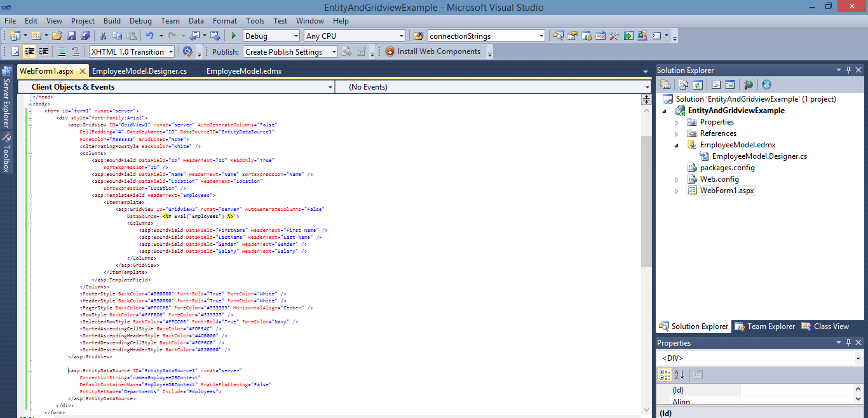Switch to the EmployeeModel.edmx editor tab
This screenshot has height=418, width=868.
coord(244,71)
